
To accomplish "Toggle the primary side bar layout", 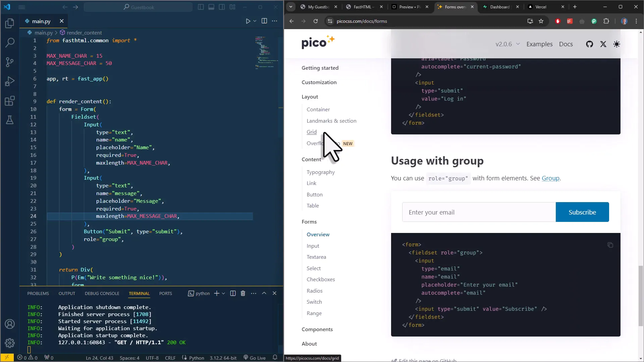I will (x=201, y=7).
